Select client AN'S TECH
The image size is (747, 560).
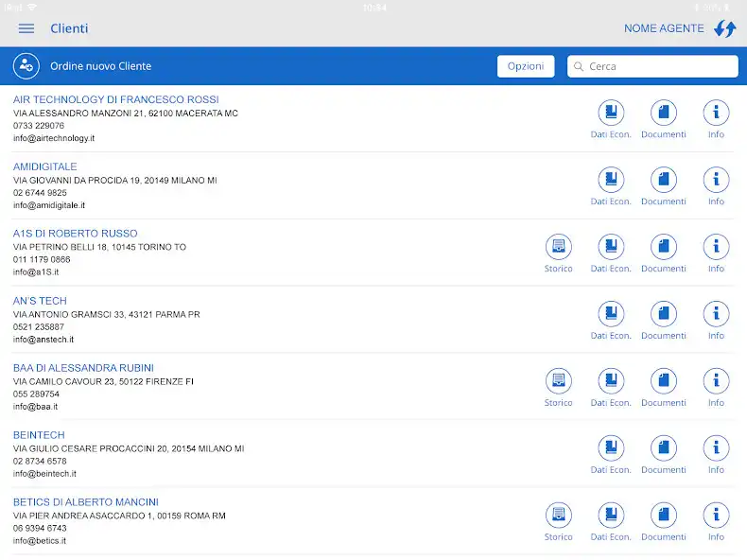tap(40, 301)
